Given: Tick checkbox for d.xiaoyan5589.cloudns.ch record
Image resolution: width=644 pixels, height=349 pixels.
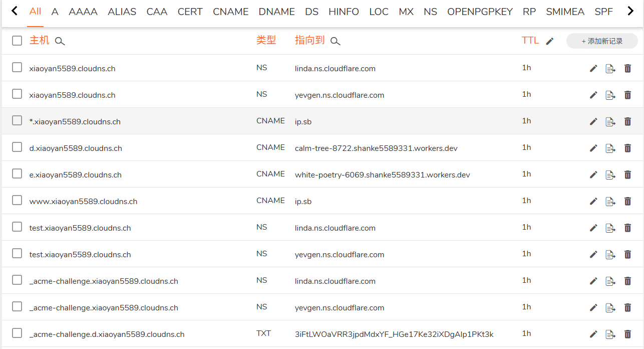Looking at the screenshot, I should [17, 147].
